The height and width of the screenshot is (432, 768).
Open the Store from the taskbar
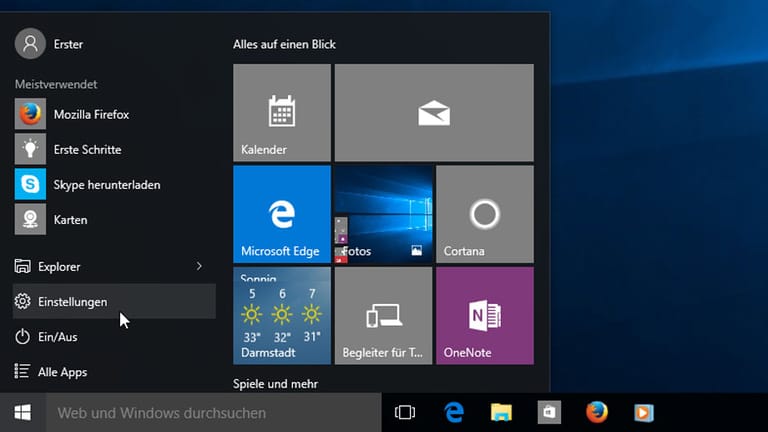pyautogui.click(x=549, y=412)
